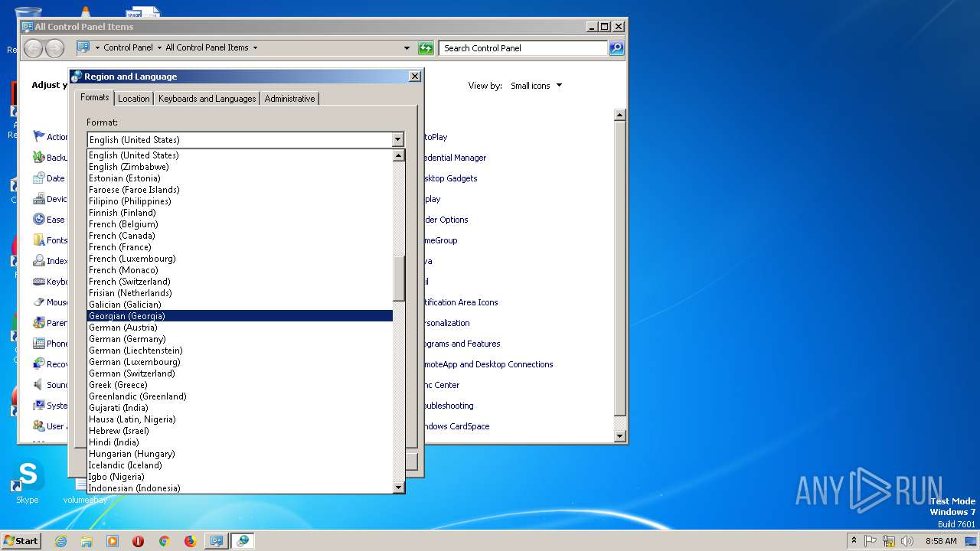Pick Finnish (Finland) format
The image size is (980, 551).
[240, 213]
